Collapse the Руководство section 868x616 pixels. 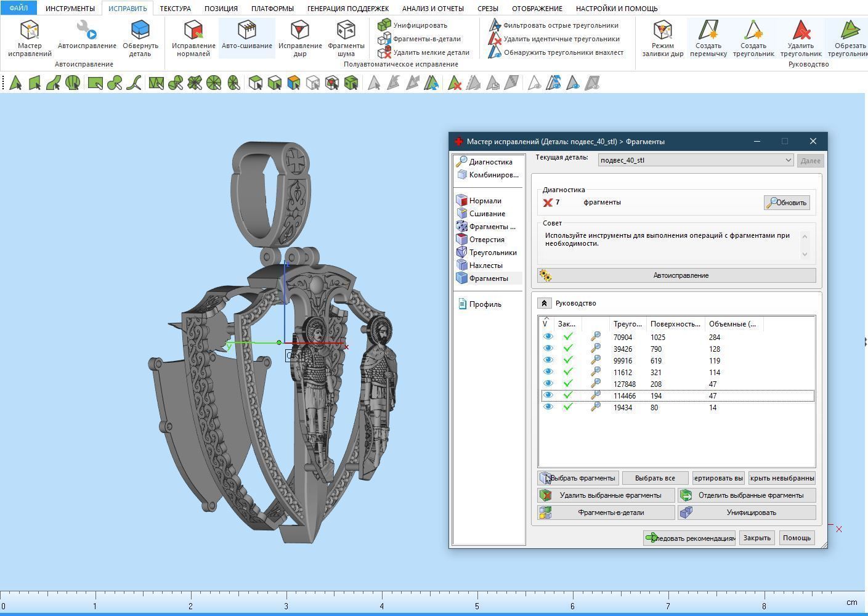tap(544, 303)
